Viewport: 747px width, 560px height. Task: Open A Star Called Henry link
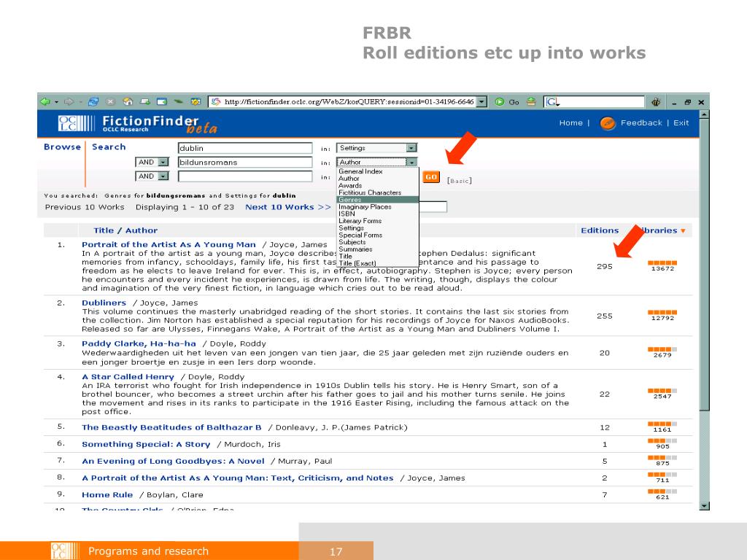point(128,377)
